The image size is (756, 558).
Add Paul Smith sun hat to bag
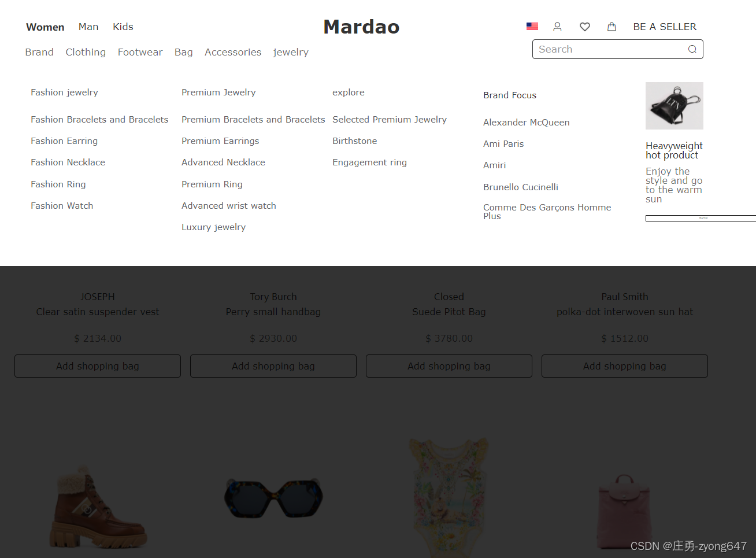point(625,366)
